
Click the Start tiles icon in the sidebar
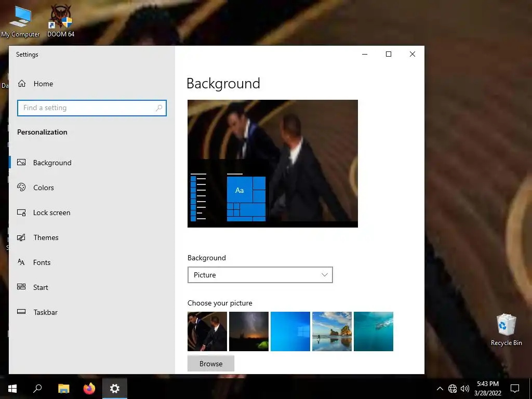(21, 287)
